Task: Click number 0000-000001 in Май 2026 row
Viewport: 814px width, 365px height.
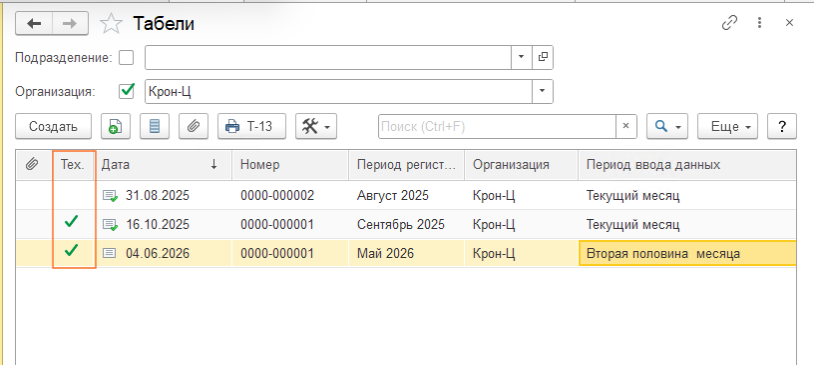Action: pyautogui.click(x=277, y=253)
